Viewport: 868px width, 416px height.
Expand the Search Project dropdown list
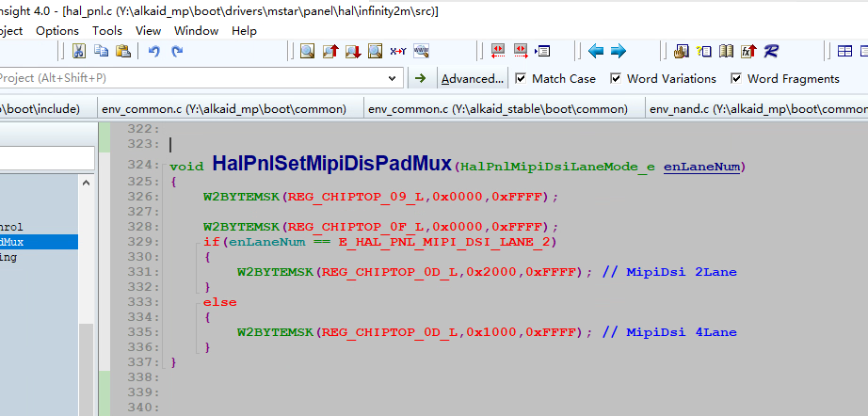(391, 78)
